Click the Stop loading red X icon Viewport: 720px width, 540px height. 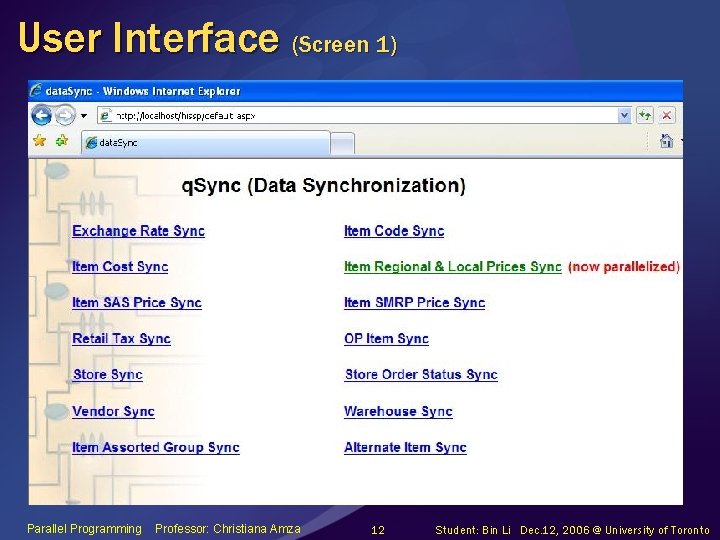[667, 115]
